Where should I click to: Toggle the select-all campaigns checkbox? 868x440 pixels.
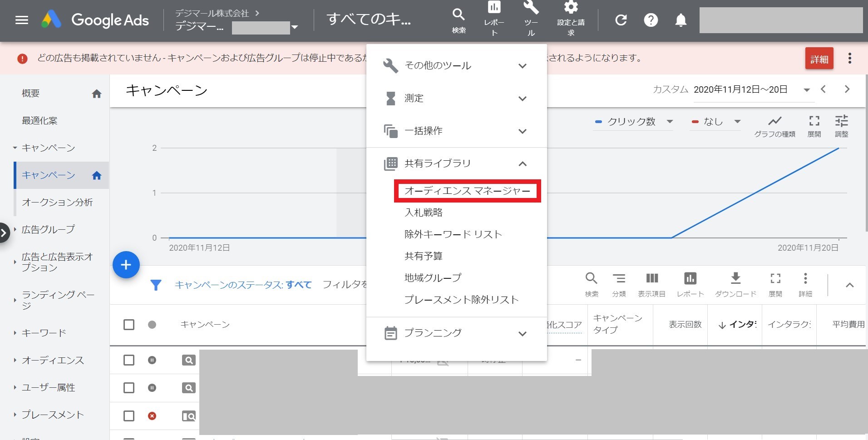129,325
